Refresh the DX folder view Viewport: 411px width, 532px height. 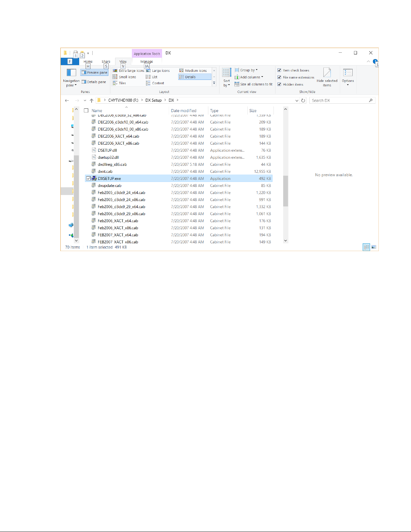click(x=303, y=100)
